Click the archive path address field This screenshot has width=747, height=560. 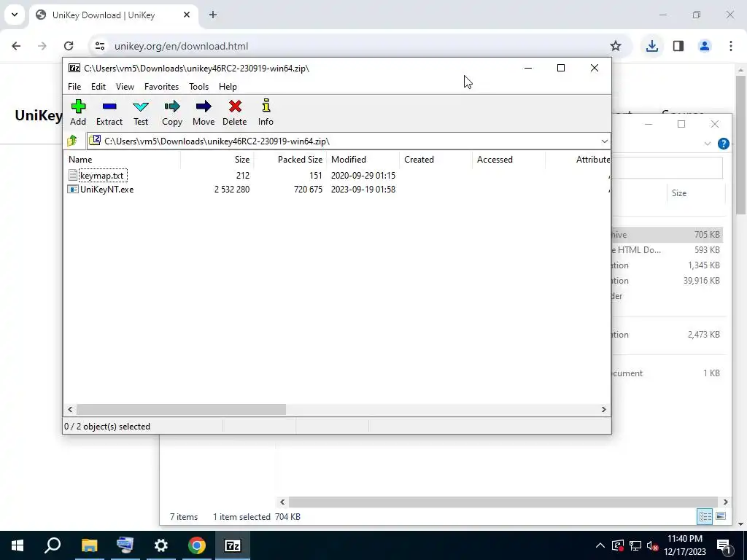tap(343, 141)
